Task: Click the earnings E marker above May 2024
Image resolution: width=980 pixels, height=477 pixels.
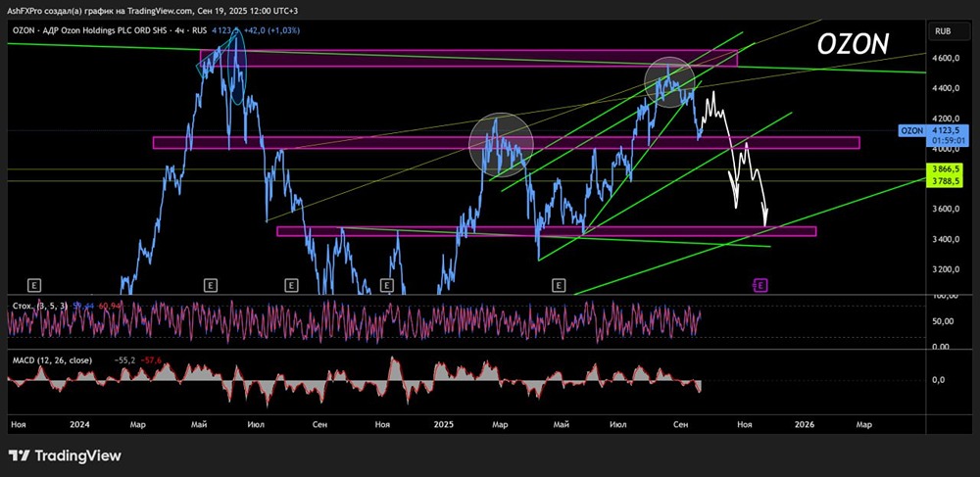Action: (211, 285)
